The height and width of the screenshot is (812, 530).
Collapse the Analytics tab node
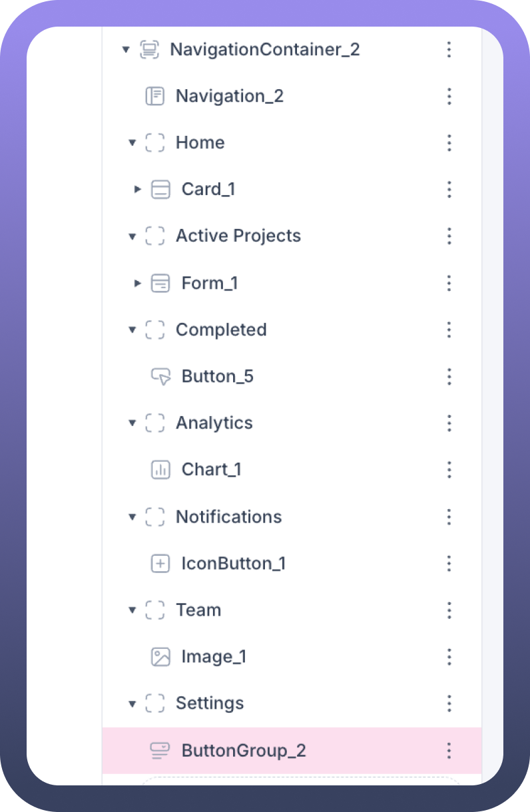click(x=132, y=423)
